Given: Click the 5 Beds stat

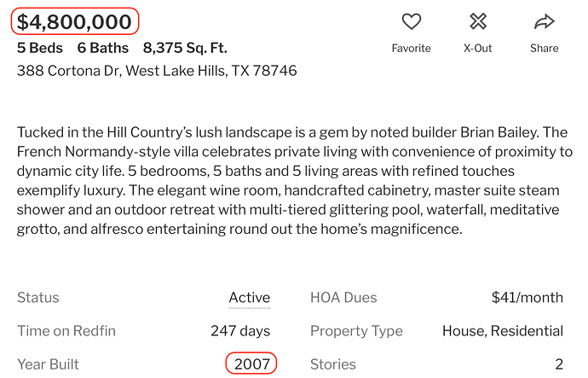Looking at the screenshot, I should (40, 48).
